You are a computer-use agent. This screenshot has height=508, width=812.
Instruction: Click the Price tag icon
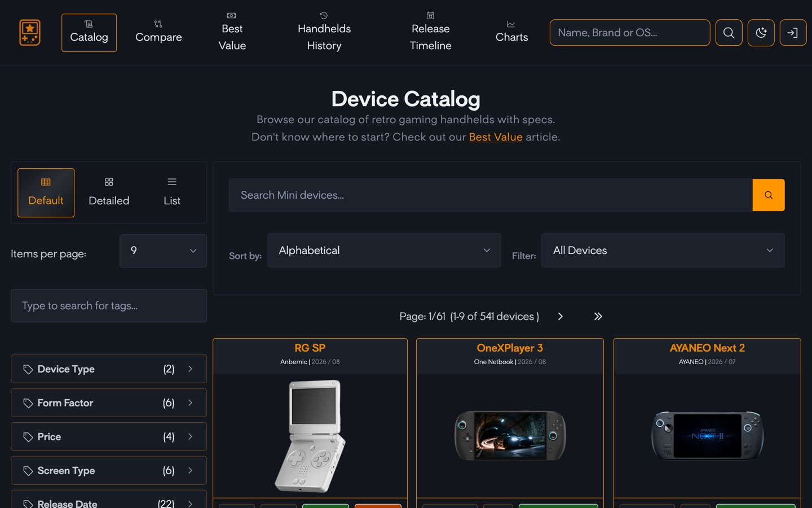[28, 437]
